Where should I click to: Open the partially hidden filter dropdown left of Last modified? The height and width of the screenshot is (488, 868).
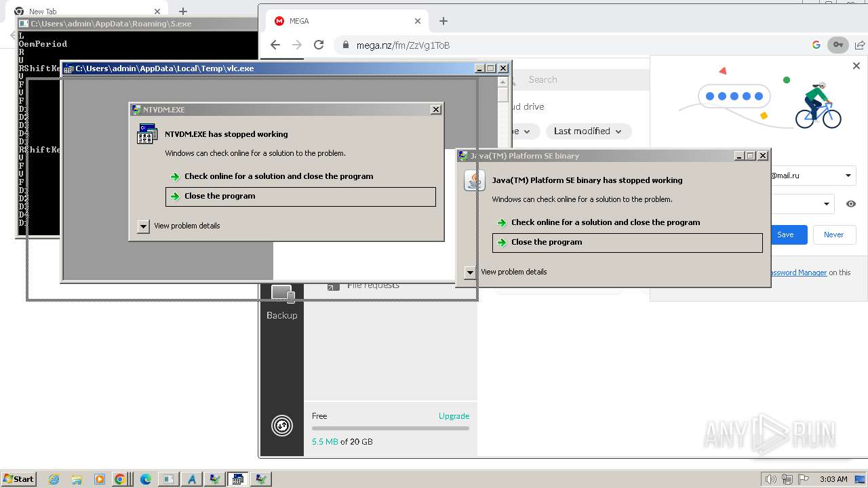(x=526, y=131)
